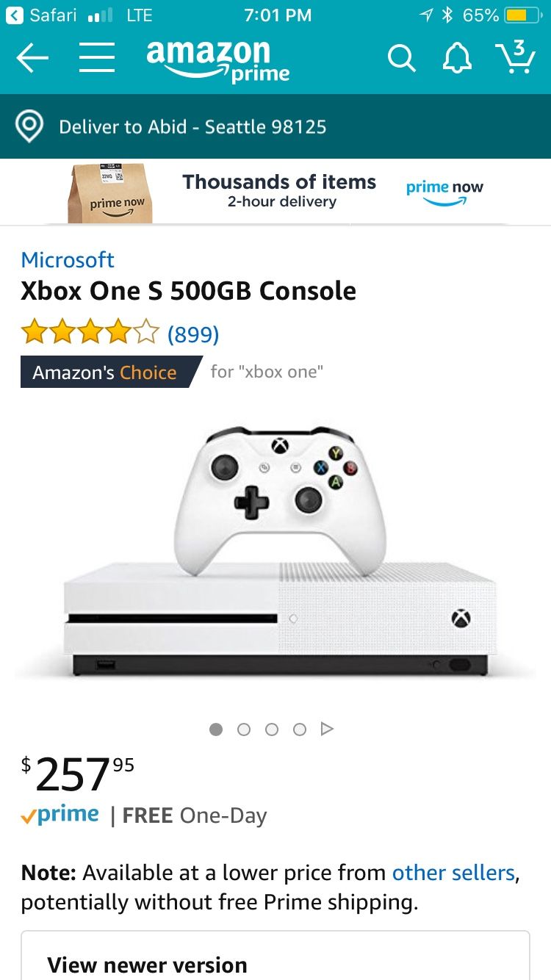Expand View newer version box

pos(275,956)
